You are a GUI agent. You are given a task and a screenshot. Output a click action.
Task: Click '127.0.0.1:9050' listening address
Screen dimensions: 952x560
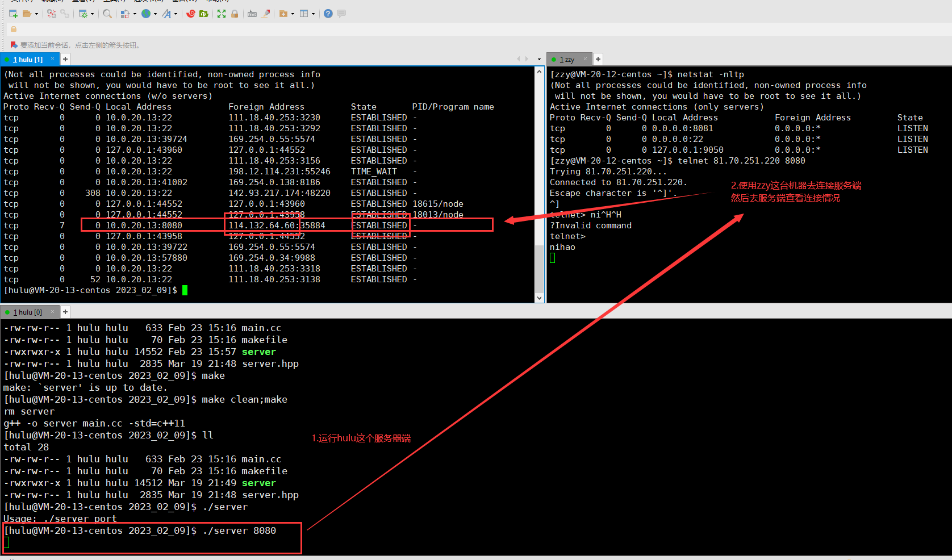(687, 150)
